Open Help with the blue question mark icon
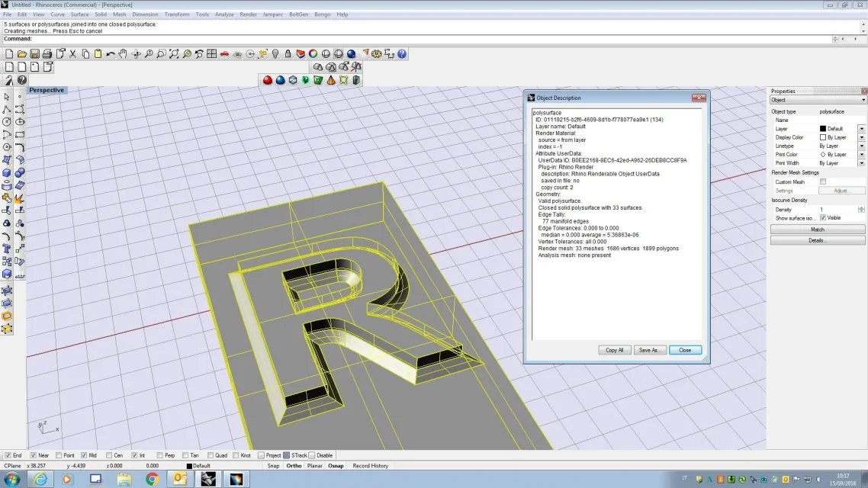This screenshot has width=868, height=488. (402, 53)
